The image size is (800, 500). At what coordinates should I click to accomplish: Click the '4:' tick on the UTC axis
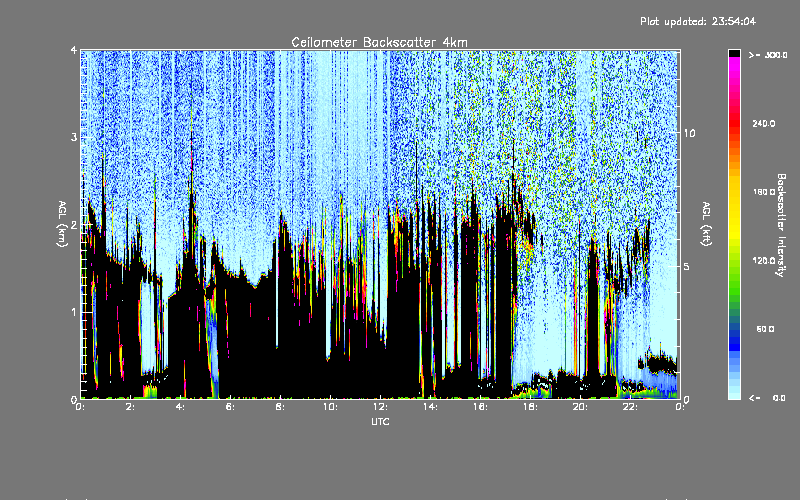pos(180,407)
